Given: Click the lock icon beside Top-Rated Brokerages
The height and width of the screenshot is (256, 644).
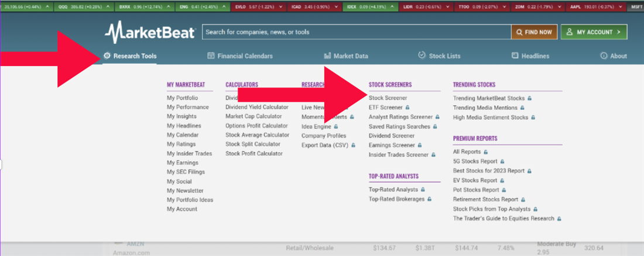Looking at the screenshot, I should click(429, 199).
